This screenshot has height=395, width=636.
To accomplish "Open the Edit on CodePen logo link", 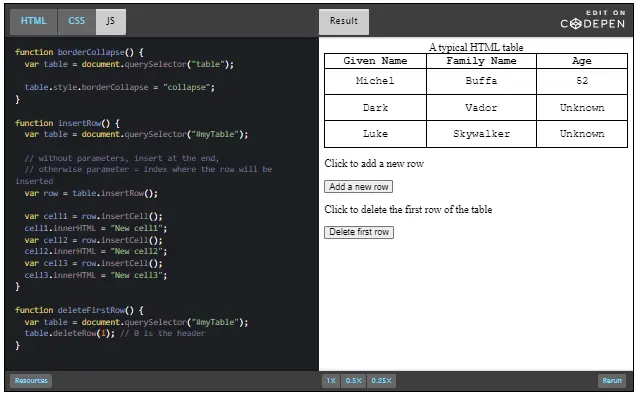I will [593, 20].
